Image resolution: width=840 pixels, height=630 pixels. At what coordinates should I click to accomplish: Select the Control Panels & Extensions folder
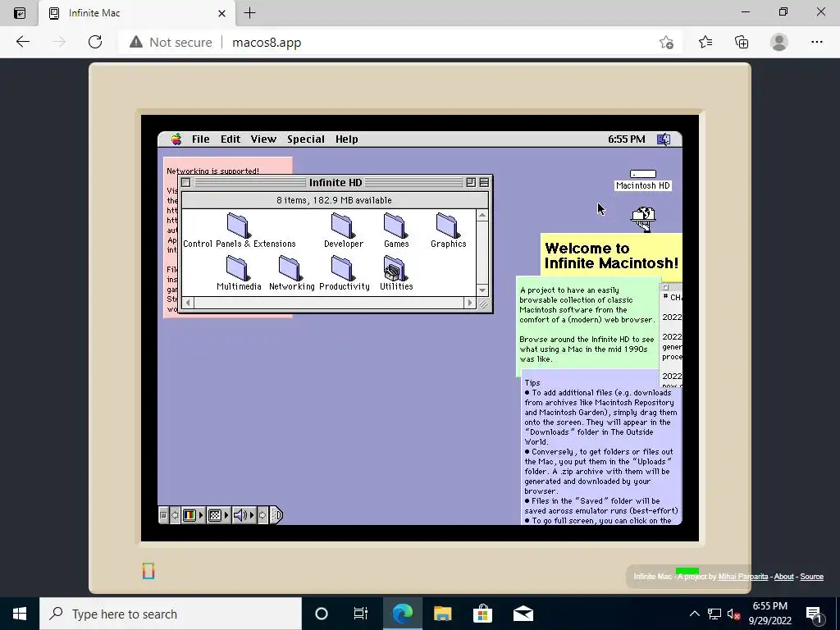(239, 231)
